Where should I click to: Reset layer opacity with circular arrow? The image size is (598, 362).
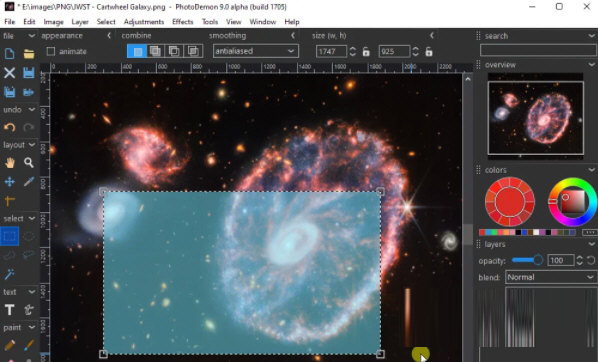click(x=591, y=261)
